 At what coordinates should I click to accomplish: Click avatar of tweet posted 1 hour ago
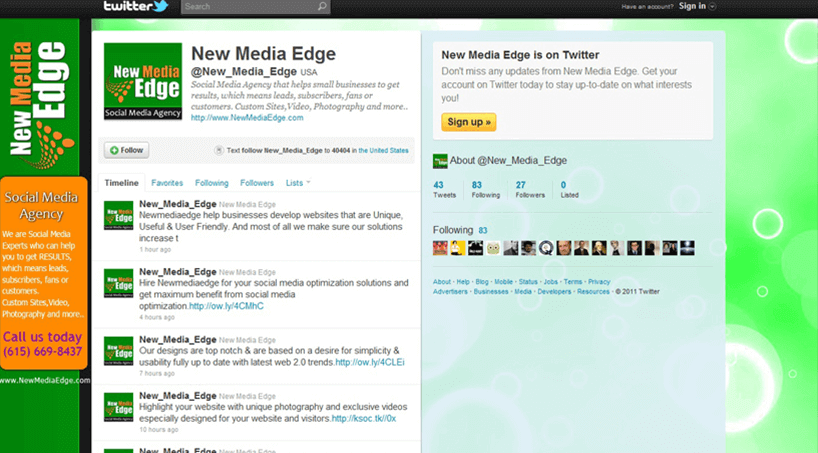118,216
